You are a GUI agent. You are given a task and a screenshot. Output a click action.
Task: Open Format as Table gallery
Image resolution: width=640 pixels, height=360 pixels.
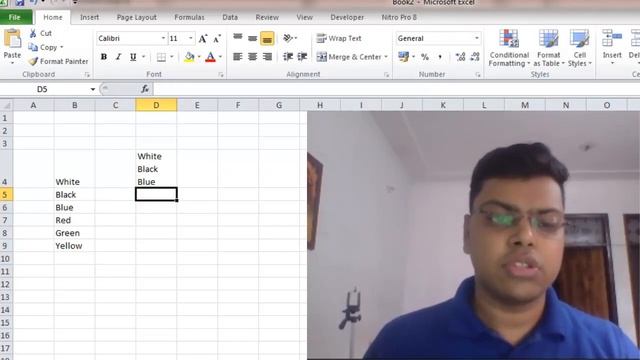[x=549, y=48]
